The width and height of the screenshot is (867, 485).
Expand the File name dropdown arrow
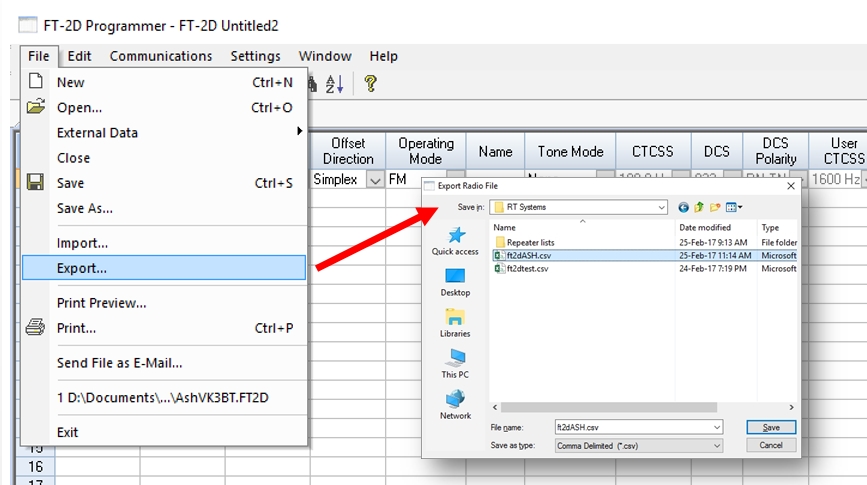point(717,427)
